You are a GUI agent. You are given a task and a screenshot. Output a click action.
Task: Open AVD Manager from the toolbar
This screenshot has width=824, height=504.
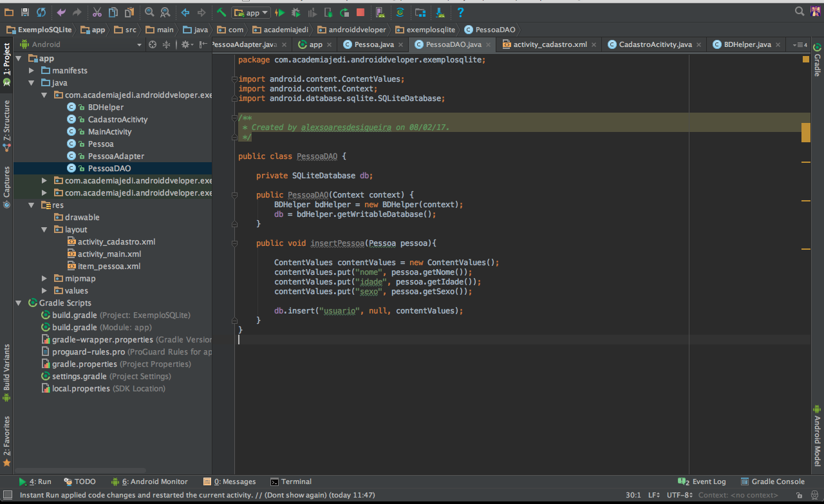coord(379,12)
